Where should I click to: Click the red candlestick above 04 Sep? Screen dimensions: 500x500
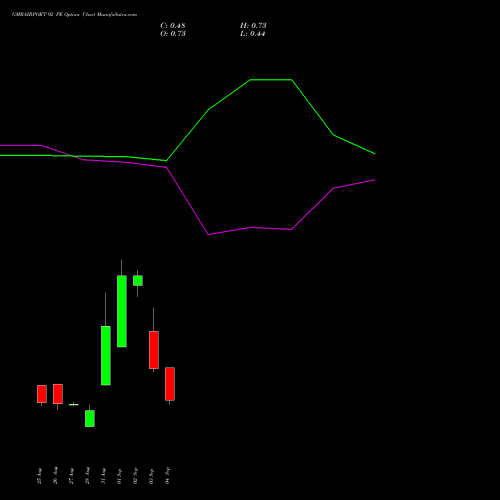point(170,384)
